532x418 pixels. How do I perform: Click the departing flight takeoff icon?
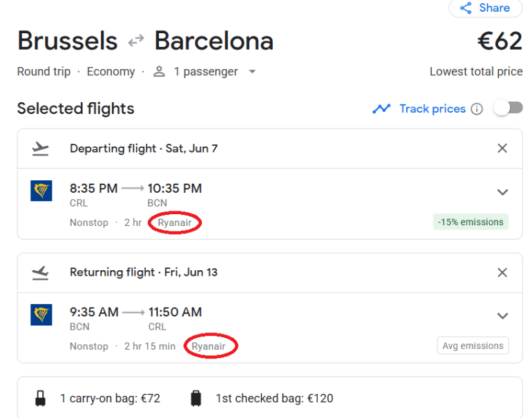pos(41,149)
